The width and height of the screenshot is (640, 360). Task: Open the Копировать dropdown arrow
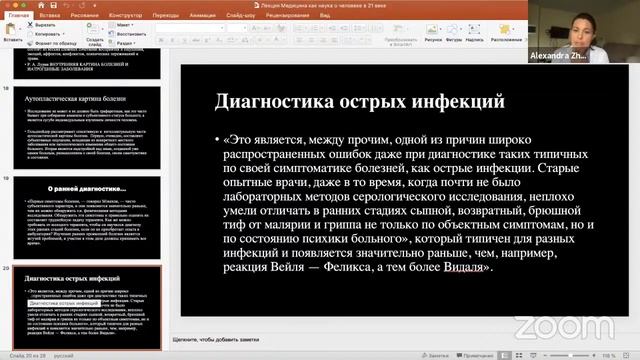[64, 34]
